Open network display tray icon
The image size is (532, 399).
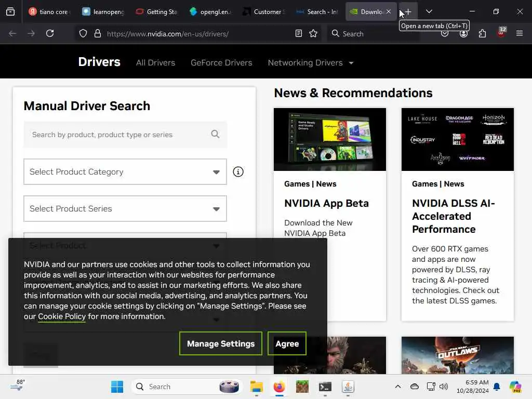coord(431,387)
